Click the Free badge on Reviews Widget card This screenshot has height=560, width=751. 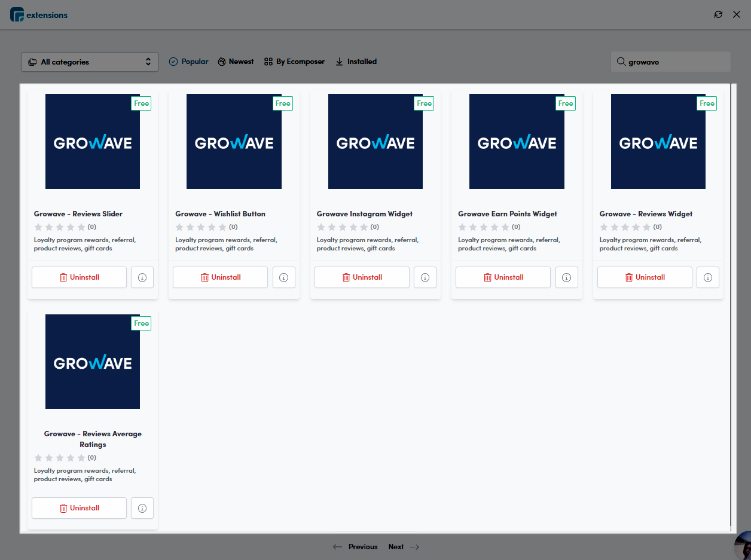tap(707, 103)
